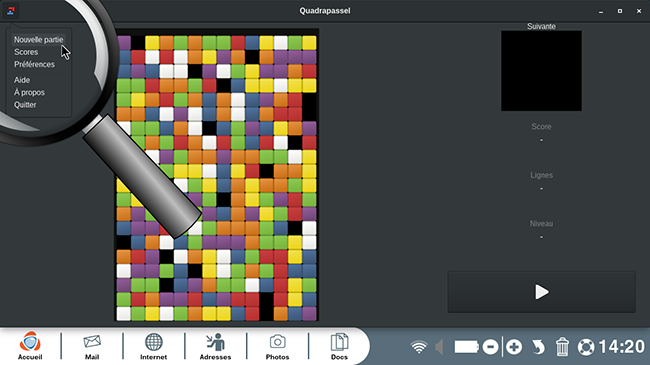This screenshot has height=365, width=650.
Task: Click the zoom in plus icon
Action: [x=514, y=347]
